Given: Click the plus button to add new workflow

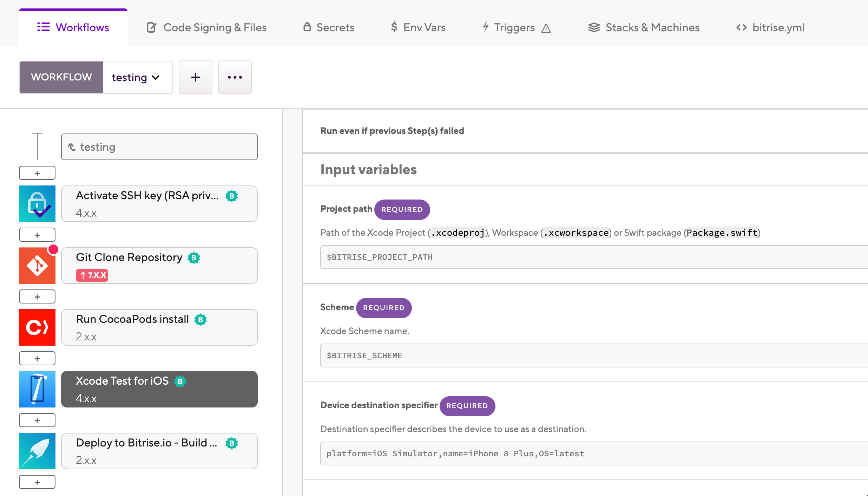Looking at the screenshot, I should [x=195, y=77].
